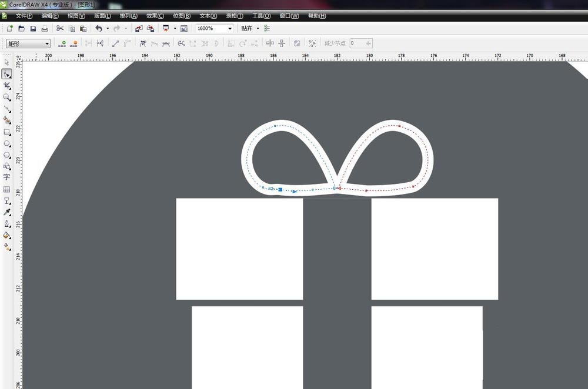Viewport: 588px width, 389px height.
Task: Open the 矩形 selection mode dropdown
Action: (28, 43)
